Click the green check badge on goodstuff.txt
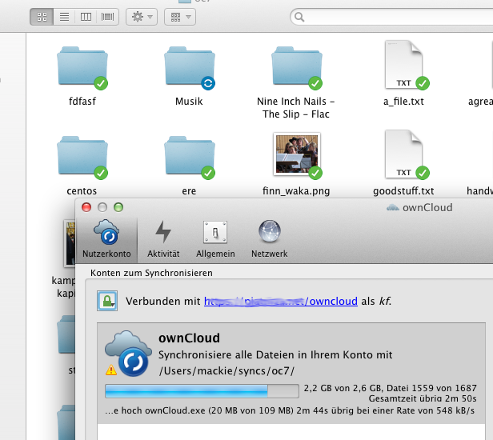 (x=423, y=173)
